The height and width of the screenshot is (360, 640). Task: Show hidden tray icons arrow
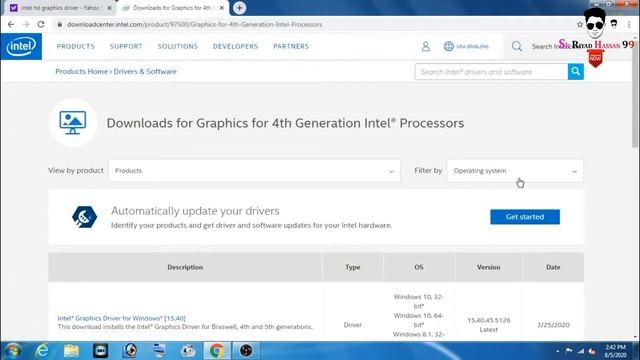tap(558, 351)
